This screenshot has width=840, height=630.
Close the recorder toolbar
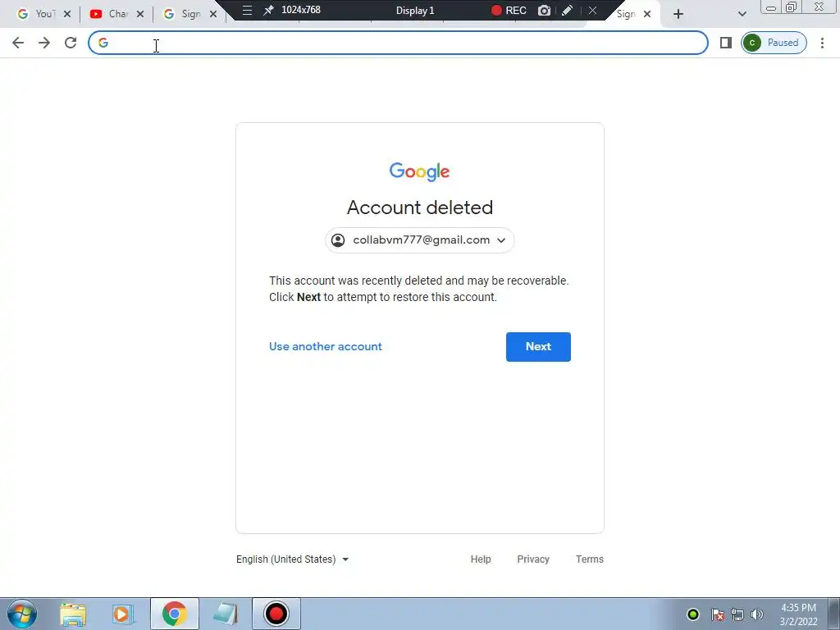point(592,10)
